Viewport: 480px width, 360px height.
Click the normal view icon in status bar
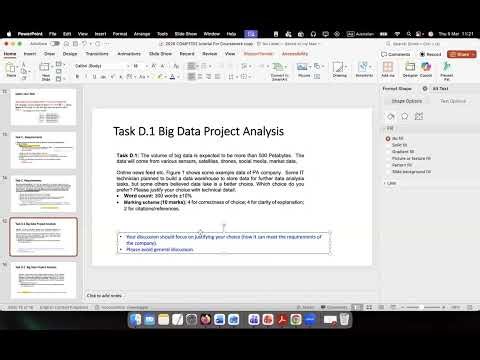(x=357, y=307)
